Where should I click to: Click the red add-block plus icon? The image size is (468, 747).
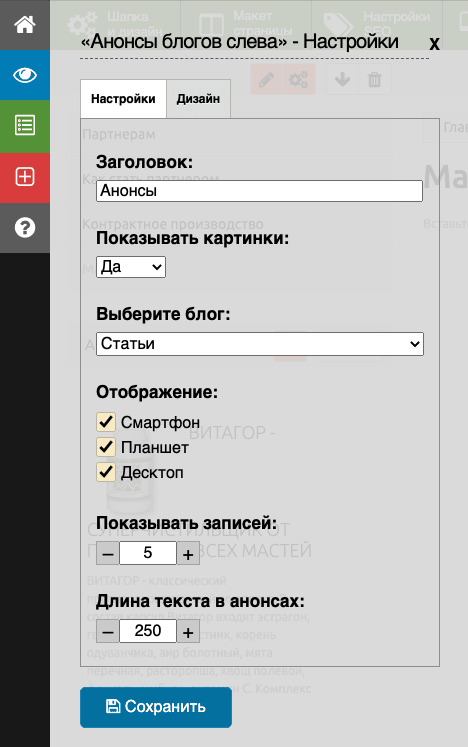point(25,177)
